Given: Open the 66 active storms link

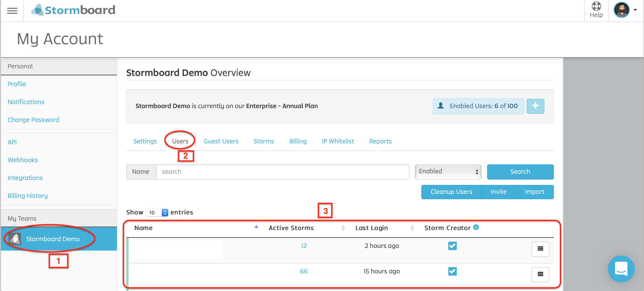Looking at the screenshot, I should click(304, 271).
